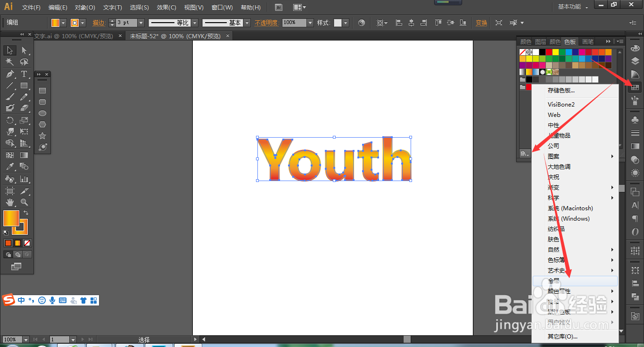Click the Recolor Artwork wheel icon
The image size is (644, 347).
pos(362,23)
